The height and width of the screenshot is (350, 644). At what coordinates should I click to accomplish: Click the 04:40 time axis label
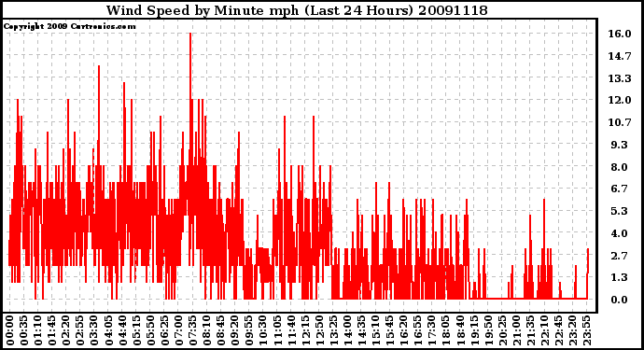click(x=122, y=330)
